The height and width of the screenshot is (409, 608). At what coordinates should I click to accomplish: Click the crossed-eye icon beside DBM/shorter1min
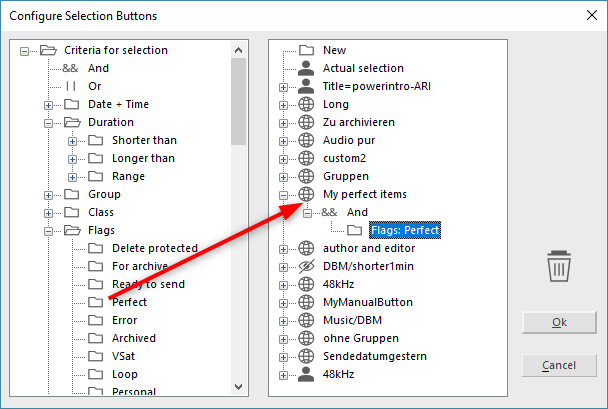[x=307, y=266]
